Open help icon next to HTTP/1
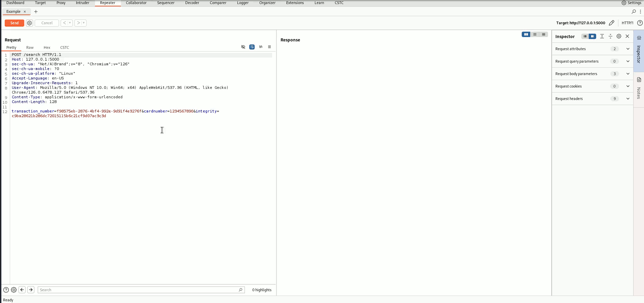This screenshot has height=303, width=644. point(640,23)
